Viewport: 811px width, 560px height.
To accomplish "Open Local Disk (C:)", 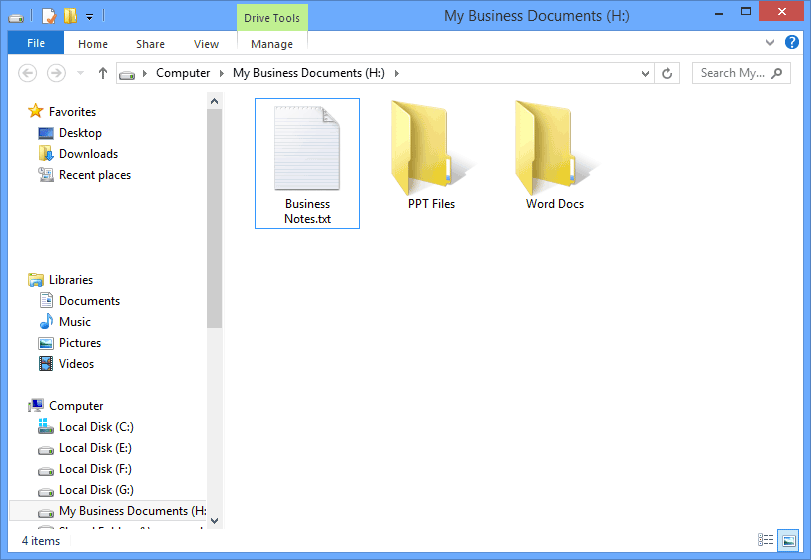I will 96,427.
